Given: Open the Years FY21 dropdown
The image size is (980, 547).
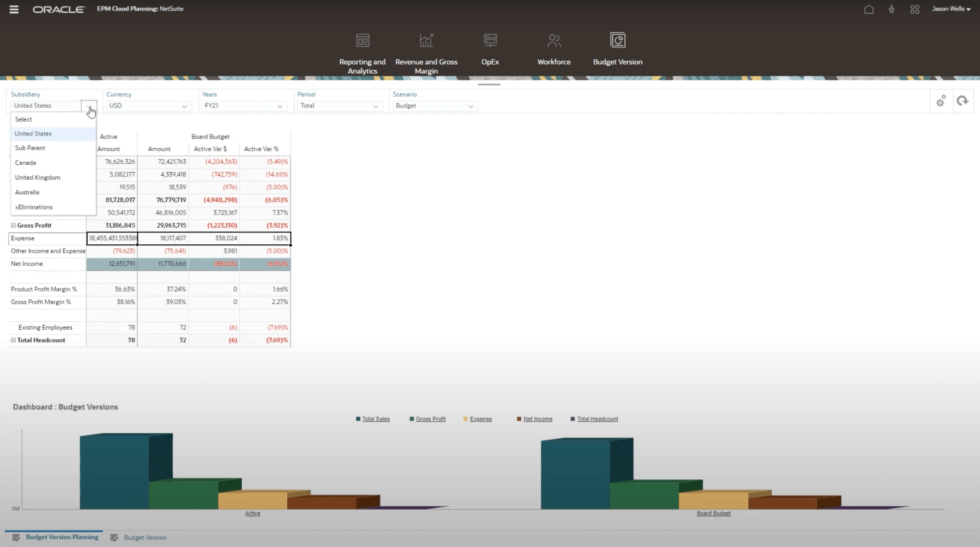Looking at the screenshot, I should (280, 106).
